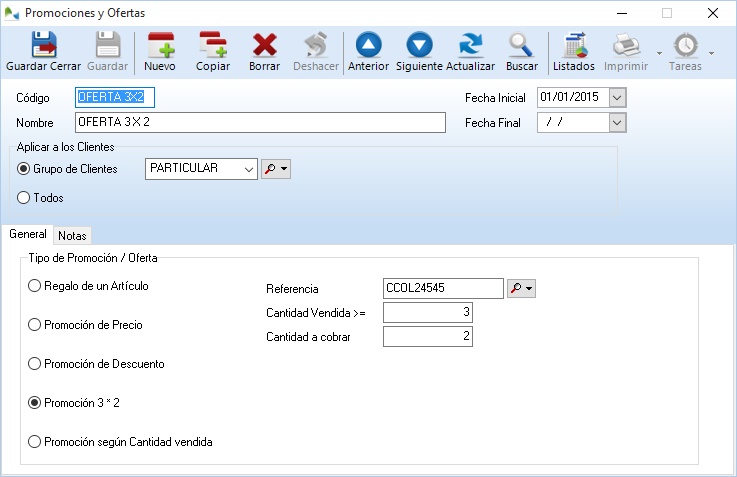Select the Todos radio button
The image size is (737, 477).
(24, 198)
